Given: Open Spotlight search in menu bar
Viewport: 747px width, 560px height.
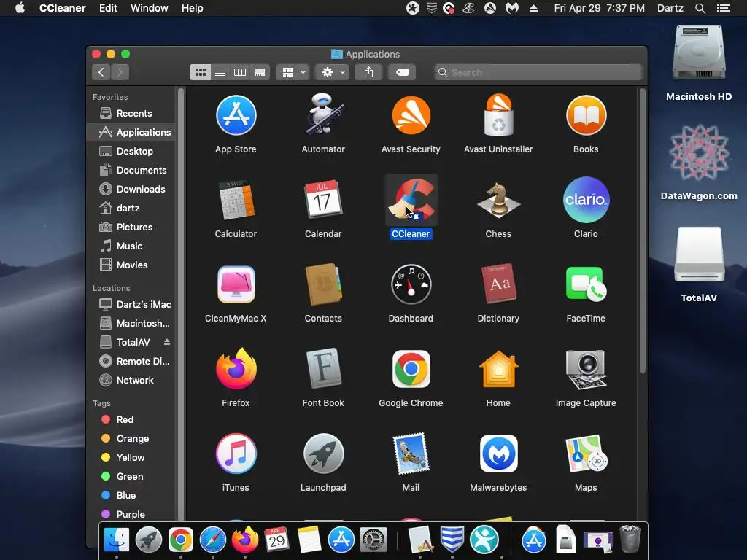Looking at the screenshot, I should point(700,8).
